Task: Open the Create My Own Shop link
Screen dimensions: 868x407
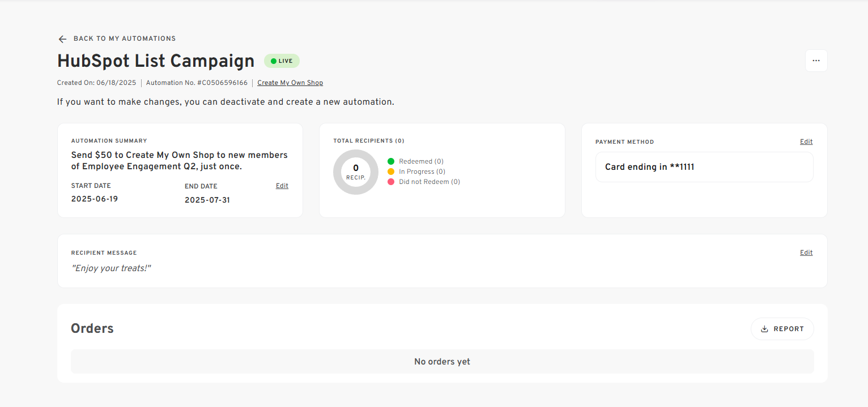Action: click(290, 83)
